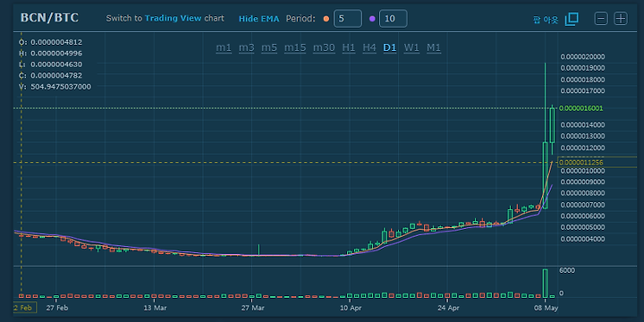This screenshot has width=644, height=322.
Task: Click the volume value 504.9475037000
Action: click(61, 87)
